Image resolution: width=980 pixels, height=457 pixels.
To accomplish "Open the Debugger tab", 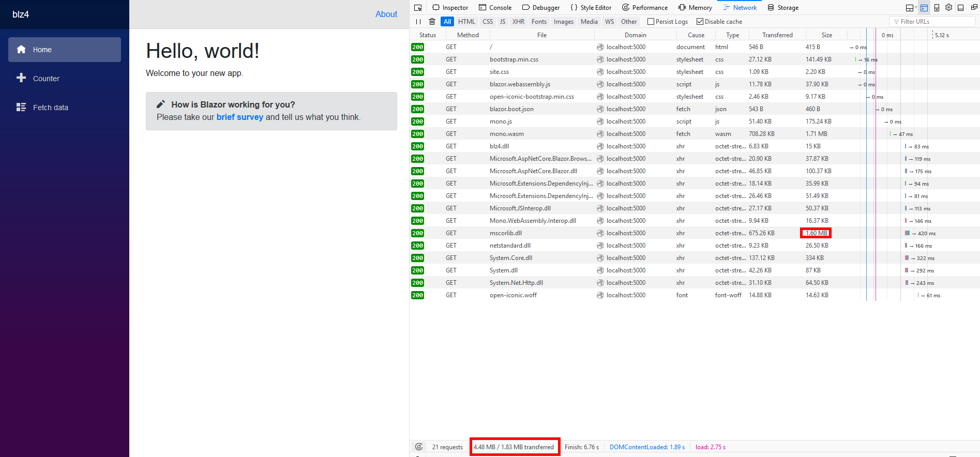I will coord(540,8).
